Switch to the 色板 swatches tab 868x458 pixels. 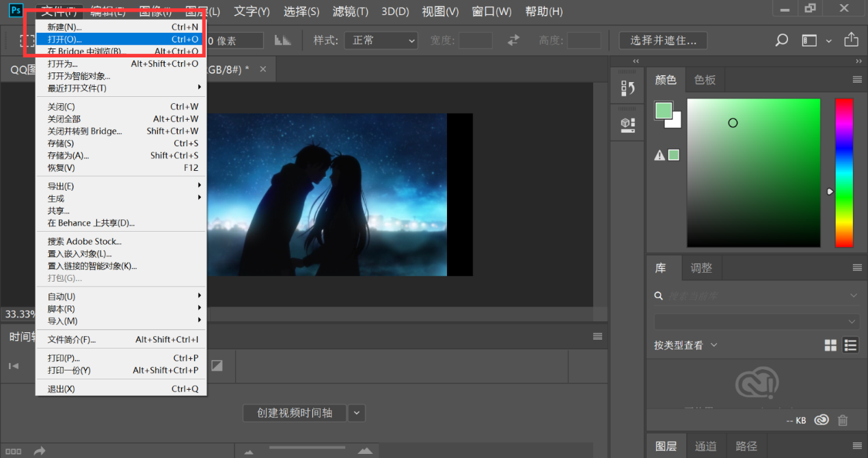coord(705,80)
